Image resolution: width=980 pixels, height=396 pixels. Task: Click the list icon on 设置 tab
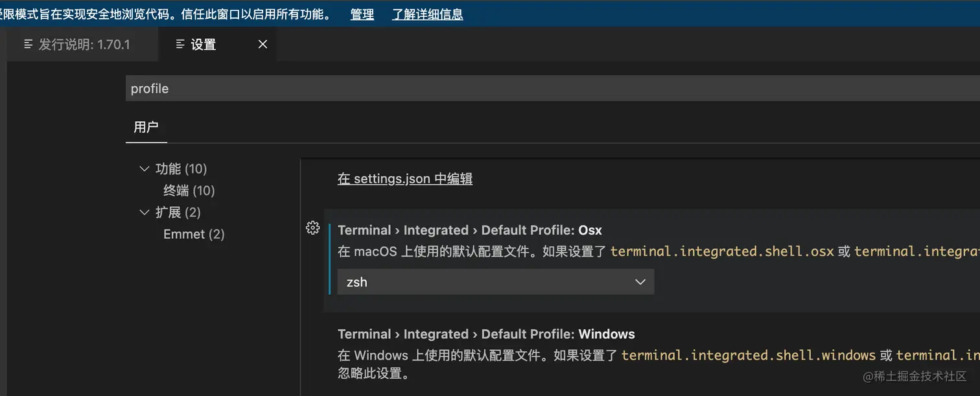180,44
